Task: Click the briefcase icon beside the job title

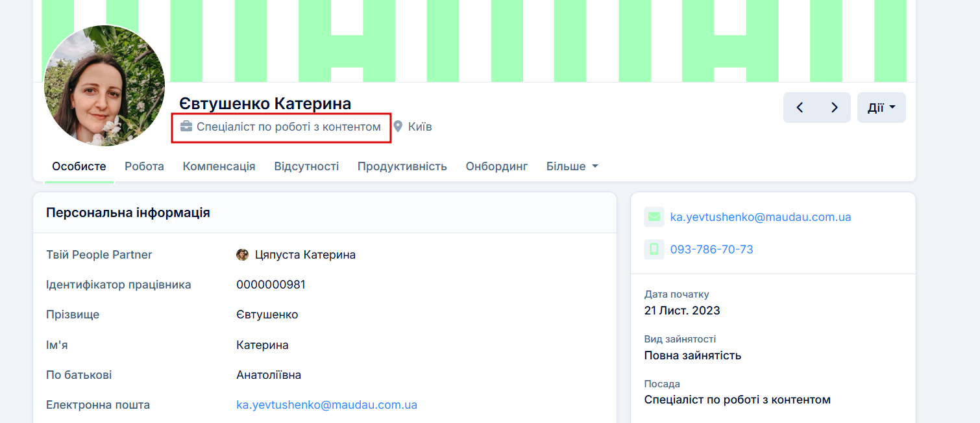Action: pyautogui.click(x=186, y=126)
